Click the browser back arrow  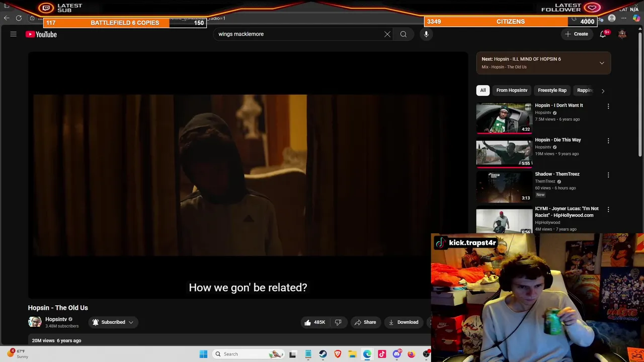(x=7, y=18)
